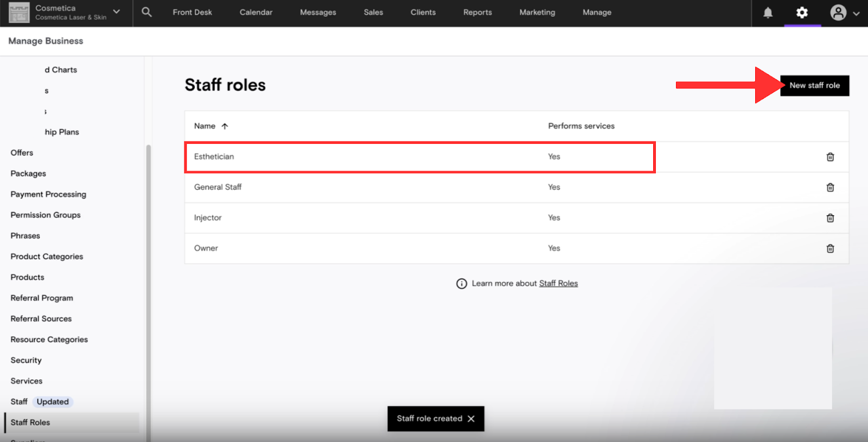The height and width of the screenshot is (442, 868).
Task: Delete the Injector staff role
Action: point(830,218)
